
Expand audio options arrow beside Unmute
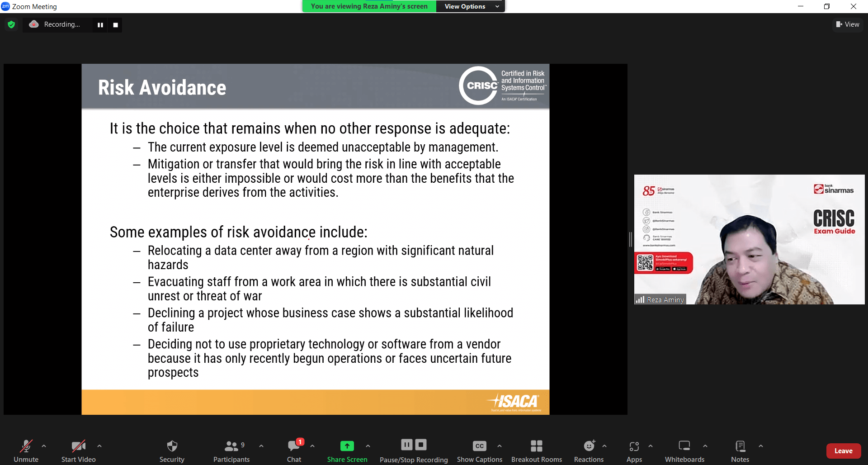(44, 446)
